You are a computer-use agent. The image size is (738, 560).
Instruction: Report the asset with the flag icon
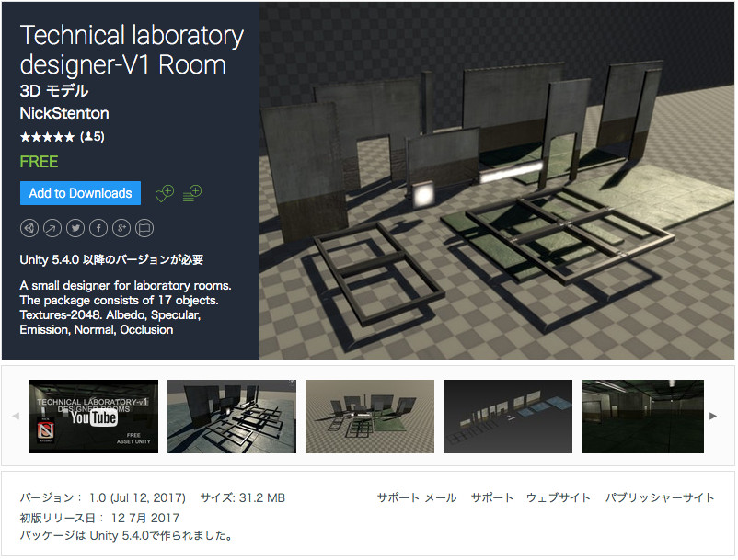pos(144,229)
